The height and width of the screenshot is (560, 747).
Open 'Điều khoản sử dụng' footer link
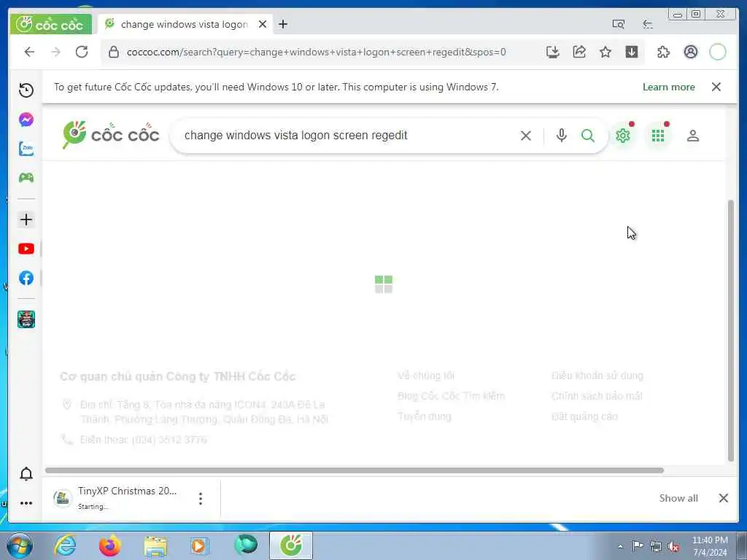(597, 376)
